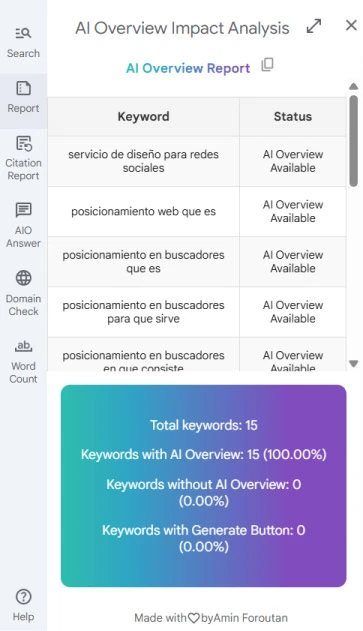Click the 'AI Overview Report' heading
The height and width of the screenshot is (631, 363).
tap(188, 68)
